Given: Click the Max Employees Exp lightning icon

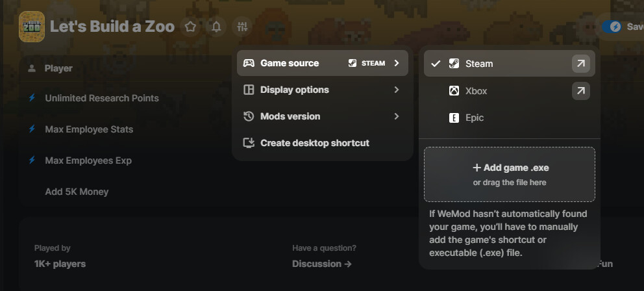Looking at the screenshot, I should tap(32, 160).
